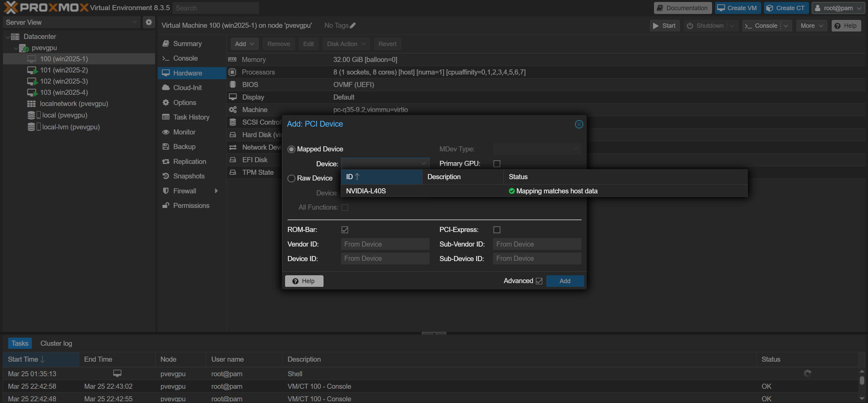Click the Replication retweet icon
Screen dimensions: 868x403
(165, 162)
